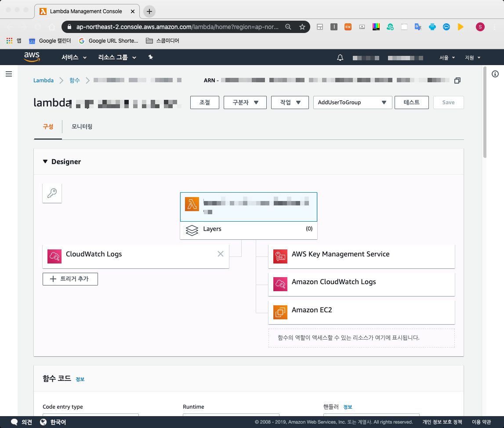Click the Save button
The image size is (504, 428).
448,102
